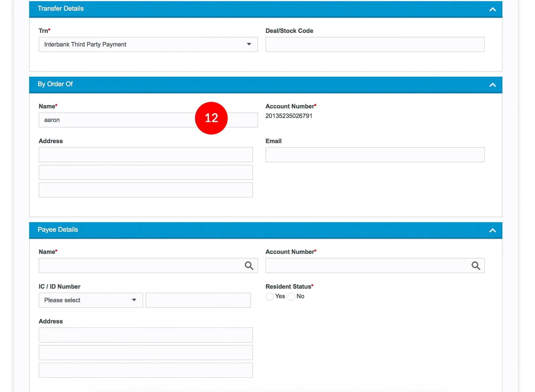Click the IC / ID number text field
Screen dimensions: 535x392
coord(198,300)
